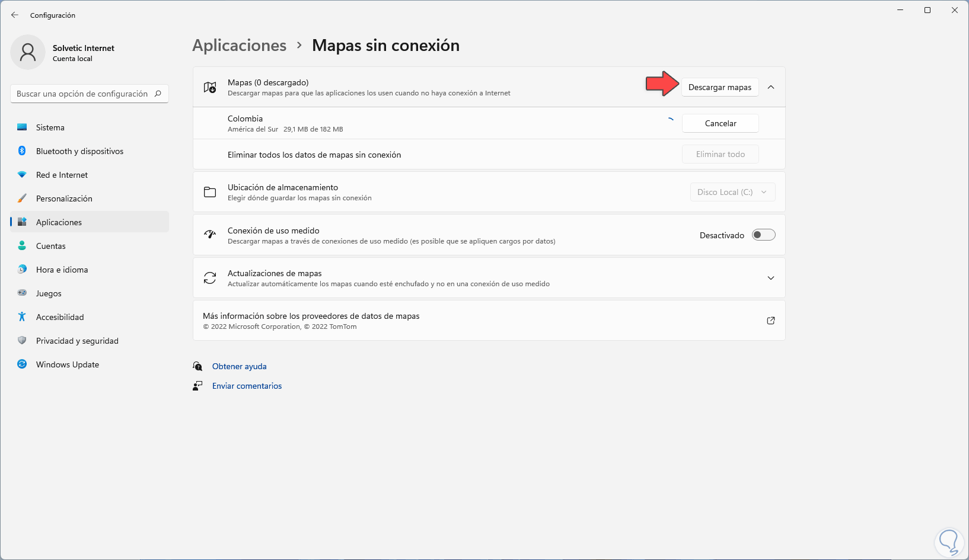
Task: Collapse the Mapas section chevron
Action: 771,87
